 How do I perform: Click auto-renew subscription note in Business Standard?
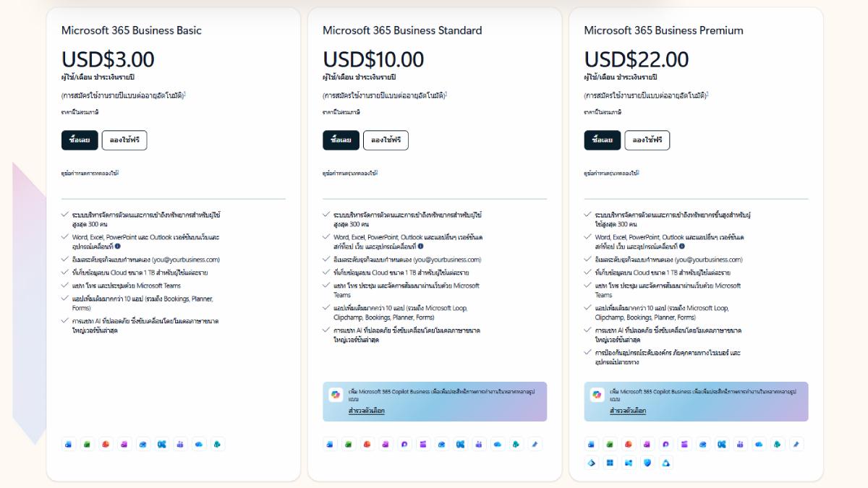pyautogui.click(x=385, y=95)
